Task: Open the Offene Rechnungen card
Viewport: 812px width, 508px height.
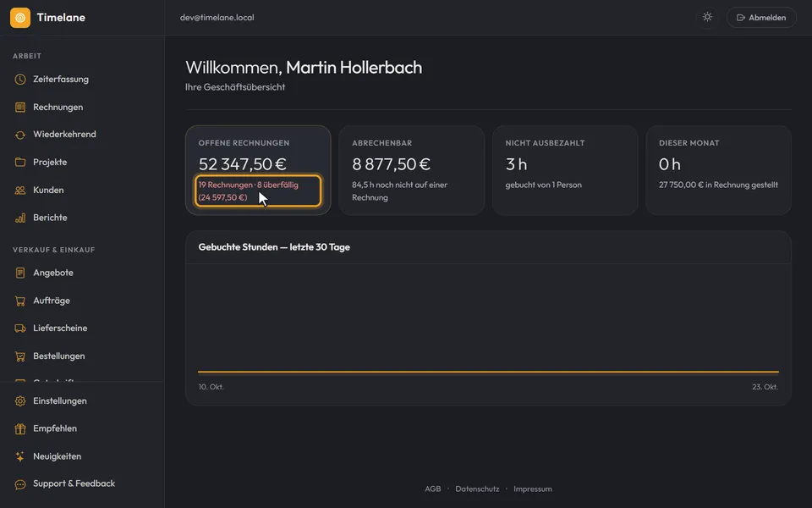Action: [258, 170]
